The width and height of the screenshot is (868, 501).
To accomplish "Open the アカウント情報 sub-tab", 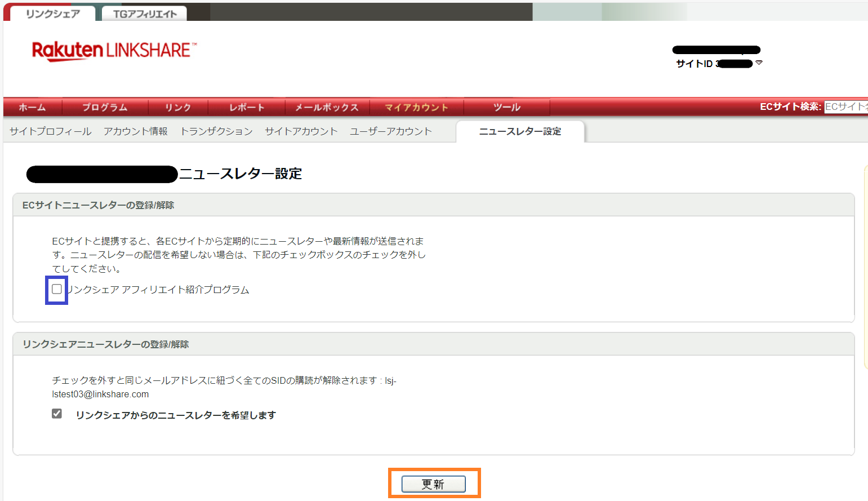I will tap(136, 131).
